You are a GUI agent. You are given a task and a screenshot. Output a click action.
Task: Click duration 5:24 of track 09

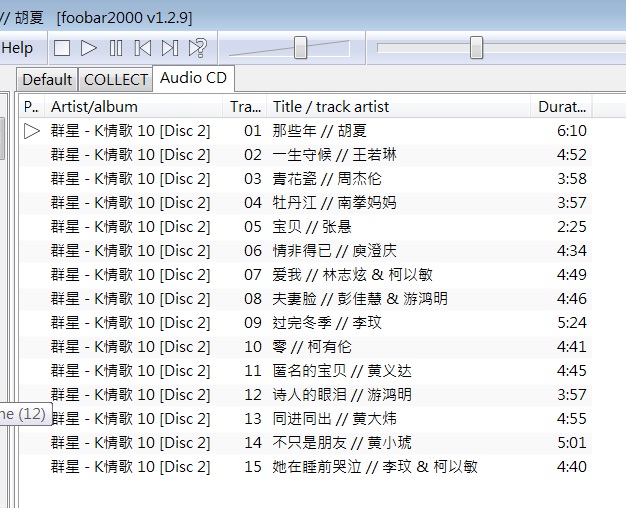(x=572, y=322)
